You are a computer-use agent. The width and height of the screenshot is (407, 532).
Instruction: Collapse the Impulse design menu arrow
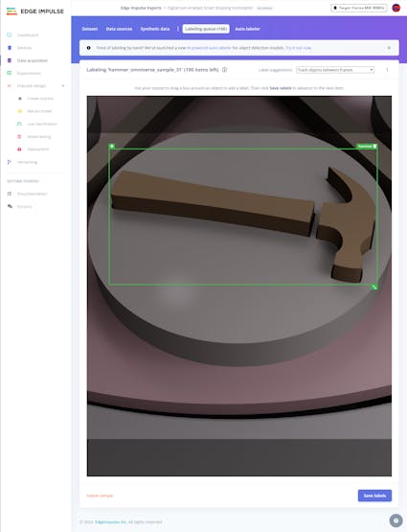[62, 86]
